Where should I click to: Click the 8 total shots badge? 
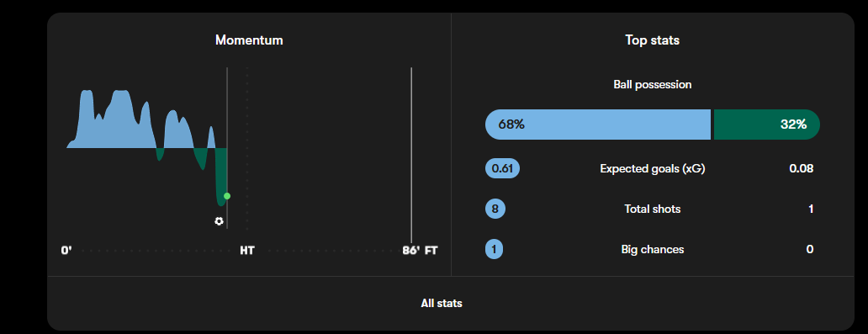pyautogui.click(x=495, y=209)
